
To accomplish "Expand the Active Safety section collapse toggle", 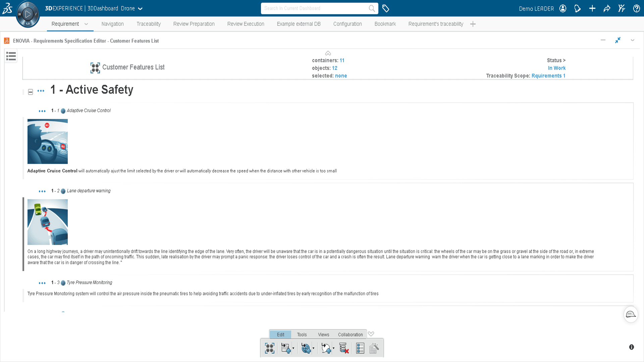I will [x=30, y=92].
